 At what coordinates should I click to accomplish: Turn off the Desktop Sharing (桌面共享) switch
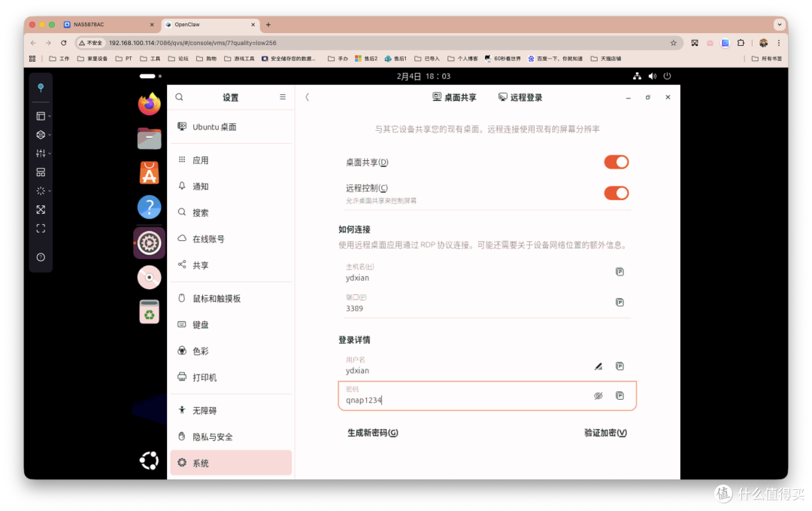pos(617,163)
